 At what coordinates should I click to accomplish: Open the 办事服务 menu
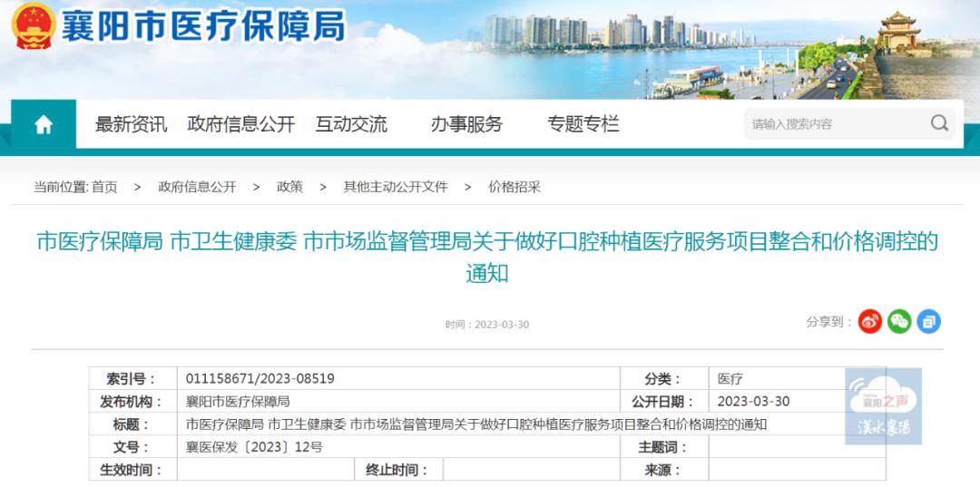(466, 124)
